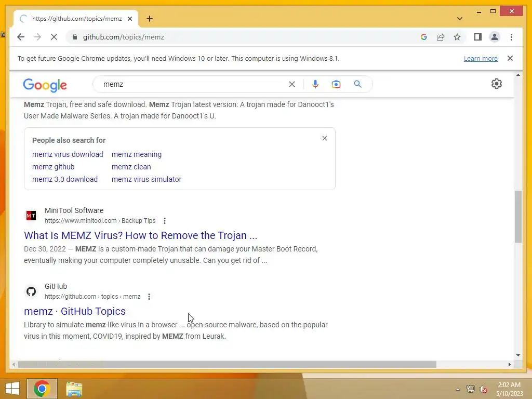
Task: Open a new tab with the plus button
Action: tap(150, 19)
